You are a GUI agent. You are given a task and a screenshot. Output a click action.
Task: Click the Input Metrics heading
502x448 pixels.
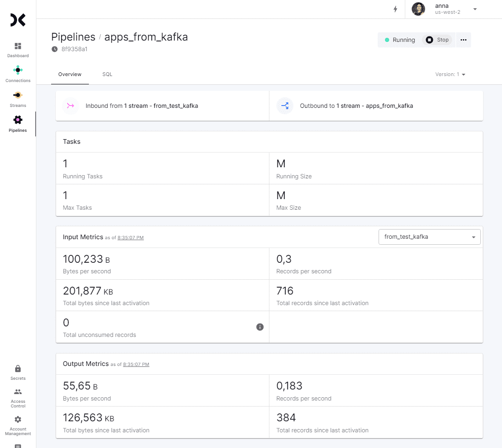click(83, 237)
